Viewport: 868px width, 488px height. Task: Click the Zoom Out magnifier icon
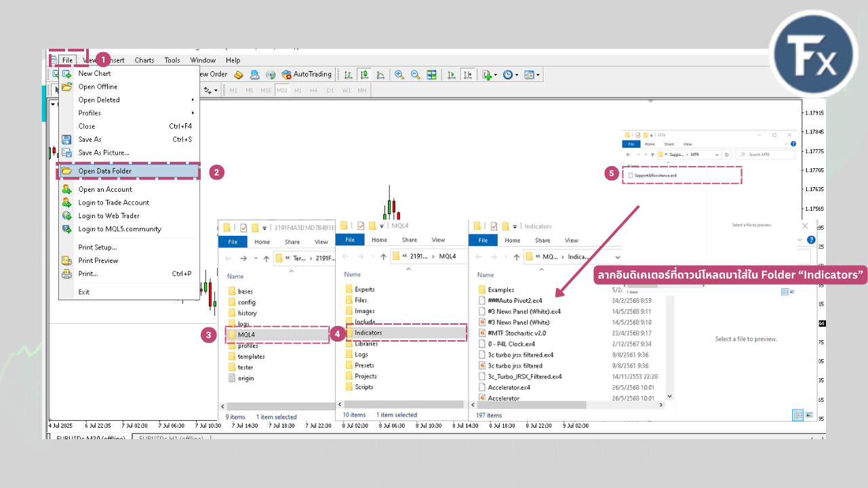pyautogui.click(x=415, y=75)
